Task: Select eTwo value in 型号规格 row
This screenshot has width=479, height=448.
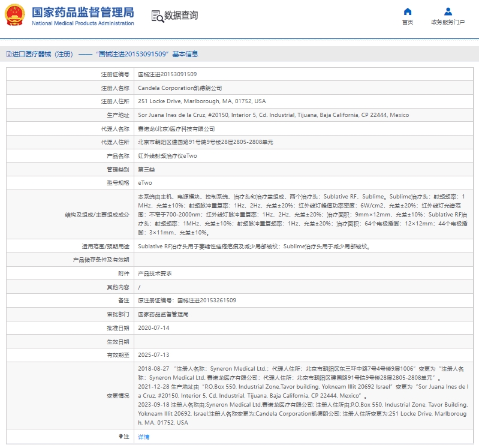Action: click(145, 183)
